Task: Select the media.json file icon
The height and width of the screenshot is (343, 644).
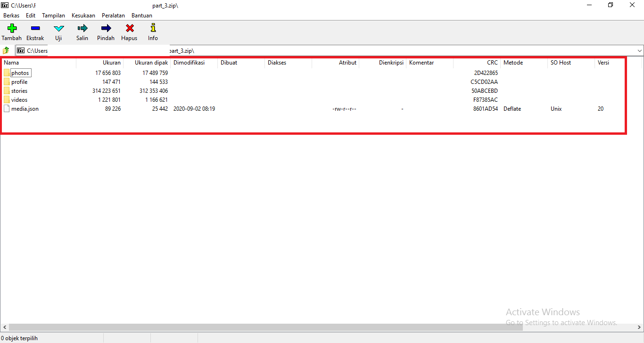Action: (x=7, y=109)
